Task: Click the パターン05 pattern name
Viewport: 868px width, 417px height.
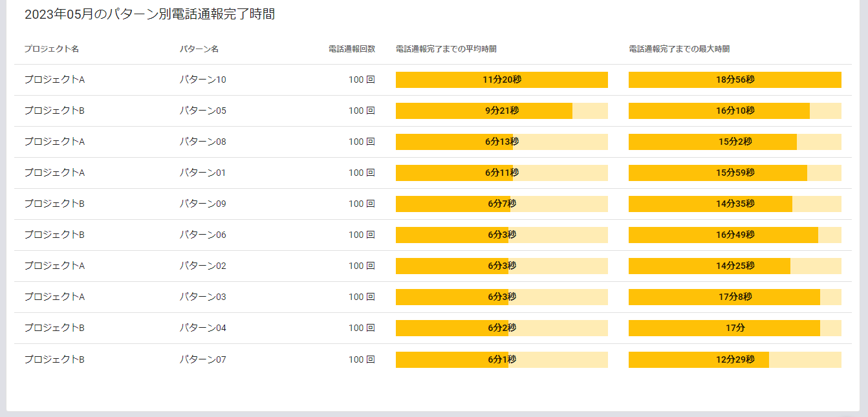Action: (203, 111)
